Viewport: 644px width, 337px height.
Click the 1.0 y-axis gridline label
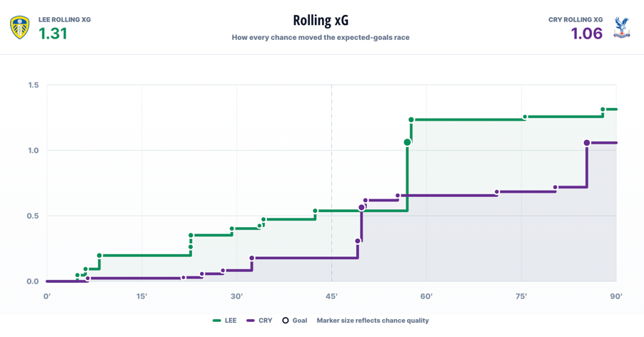pos(34,151)
